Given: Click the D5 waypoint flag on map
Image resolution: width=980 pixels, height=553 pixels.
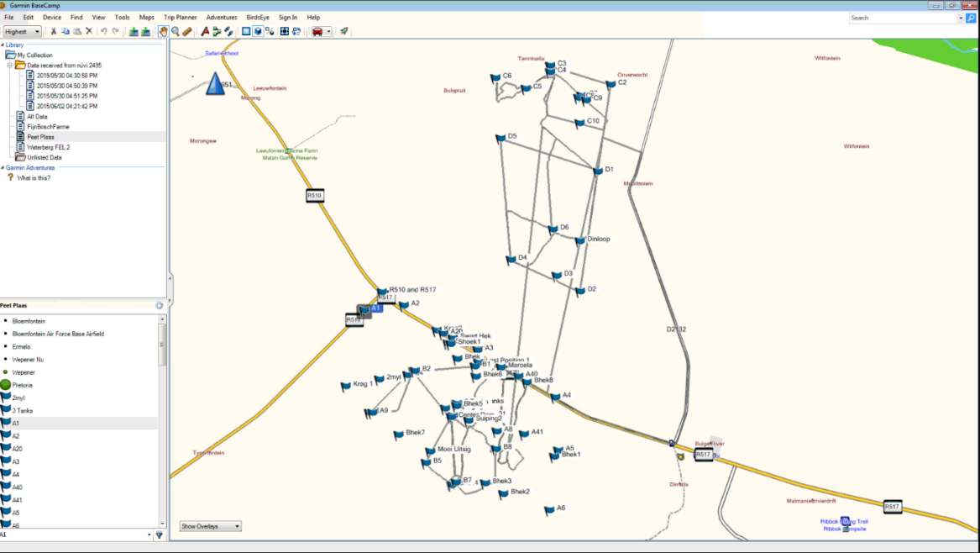Looking at the screenshot, I should point(500,138).
